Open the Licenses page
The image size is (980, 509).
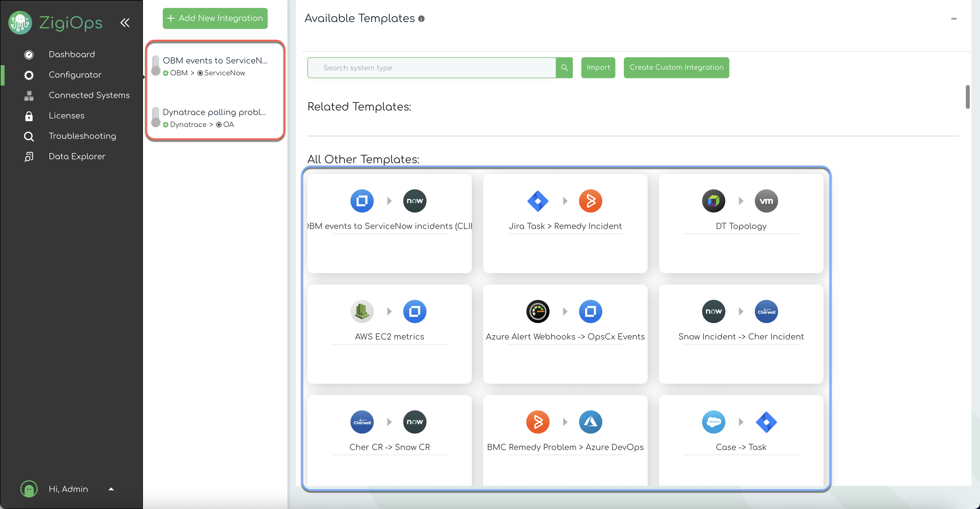tap(67, 116)
